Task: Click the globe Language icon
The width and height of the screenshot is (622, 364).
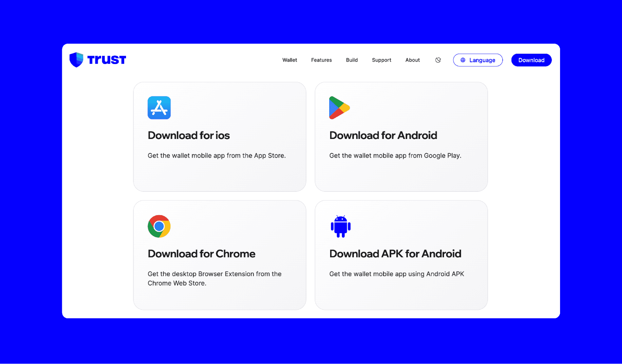Action: coord(463,60)
